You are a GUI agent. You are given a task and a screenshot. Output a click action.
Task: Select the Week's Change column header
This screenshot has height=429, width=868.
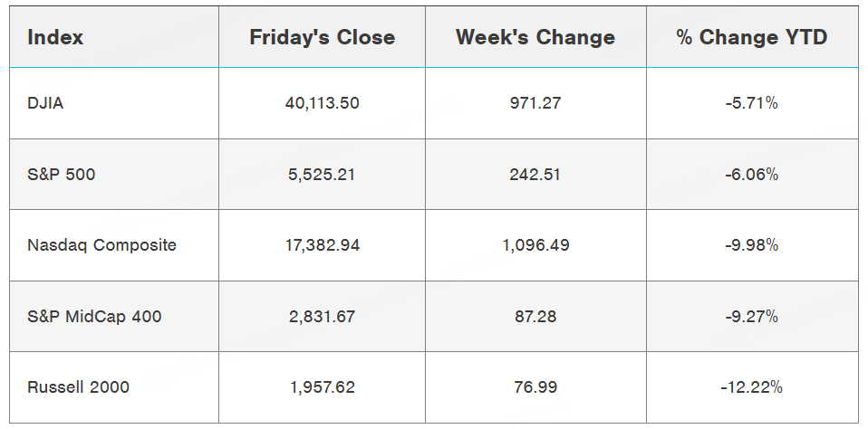point(535,37)
